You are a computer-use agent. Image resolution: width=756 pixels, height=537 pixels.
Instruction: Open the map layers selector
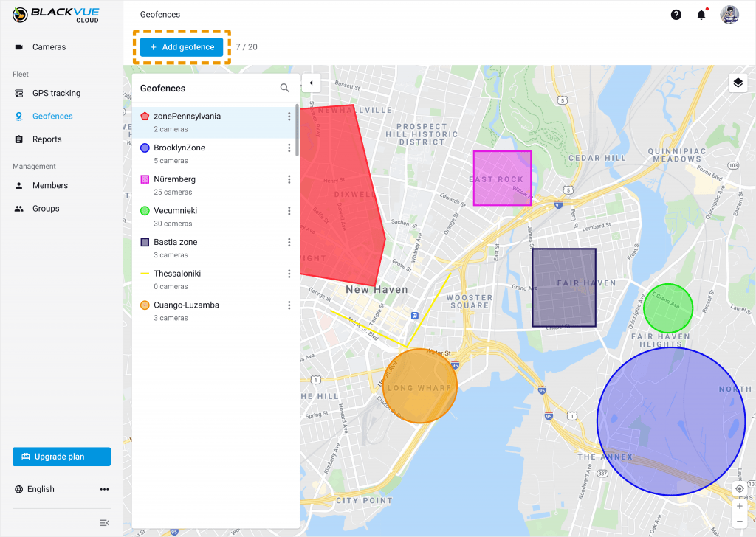[738, 83]
